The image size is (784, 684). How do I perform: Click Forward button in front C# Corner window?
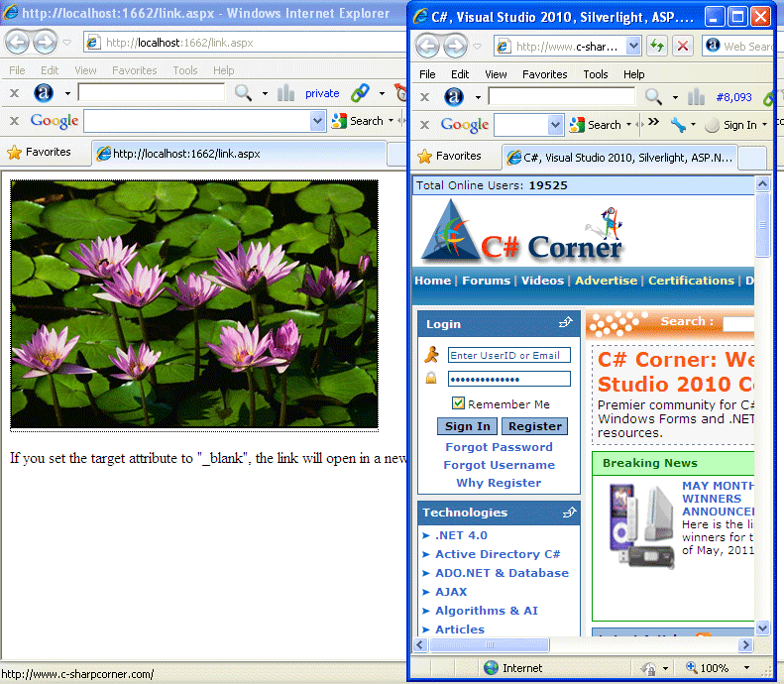(455, 47)
